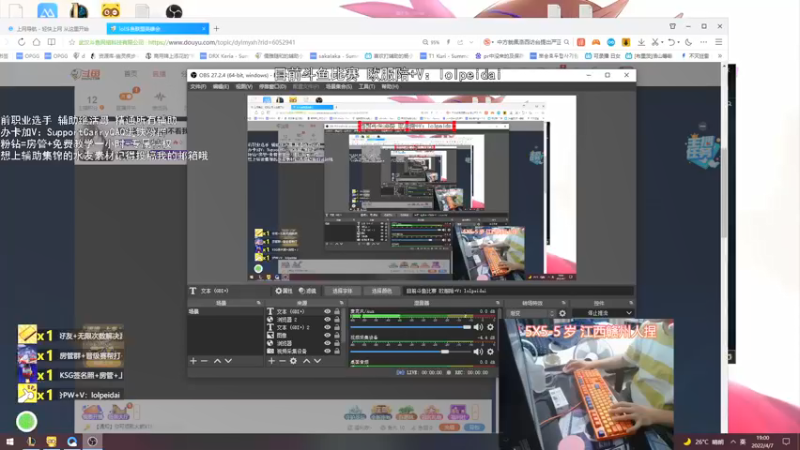Open second mixer channel settings gear
Image resolution: width=800 pixels, height=450 pixels.
pyautogui.click(x=490, y=352)
